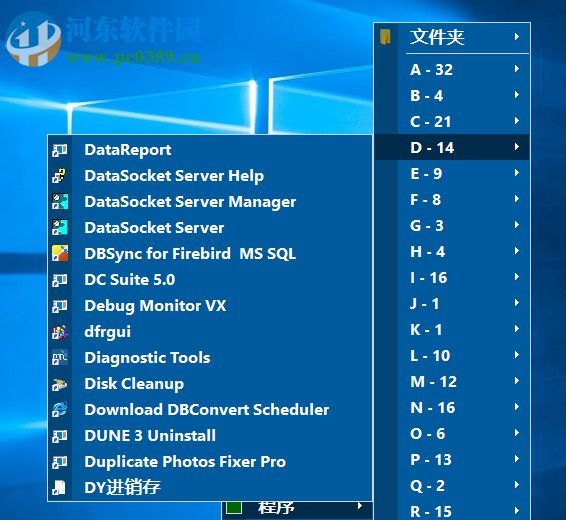Select the P - 13 group
Screen dimensions: 566x520
pyautogui.click(x=452, y=459)
